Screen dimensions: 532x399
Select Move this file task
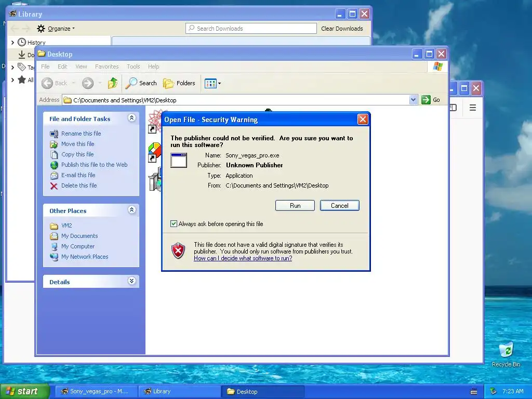78,144
